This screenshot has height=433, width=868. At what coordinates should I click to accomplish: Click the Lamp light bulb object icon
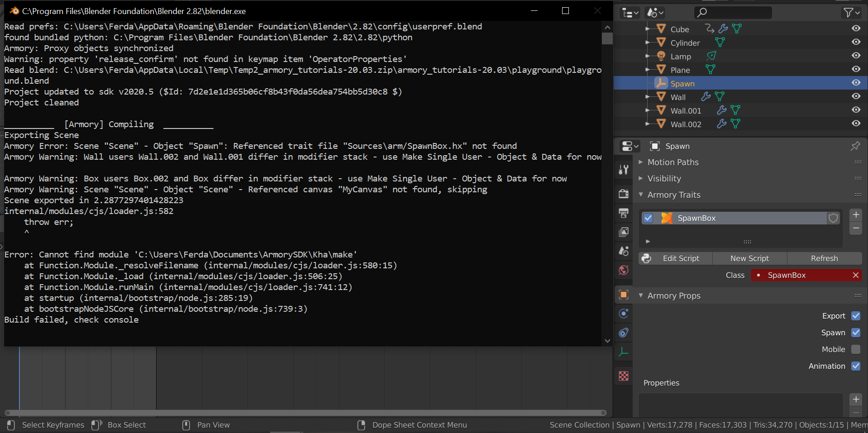[661, 56]
